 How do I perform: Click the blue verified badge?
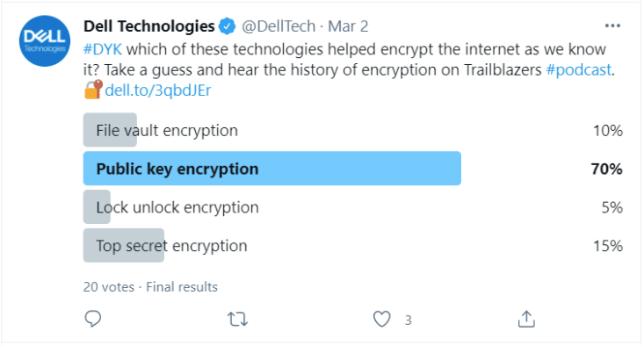[228, 26]
